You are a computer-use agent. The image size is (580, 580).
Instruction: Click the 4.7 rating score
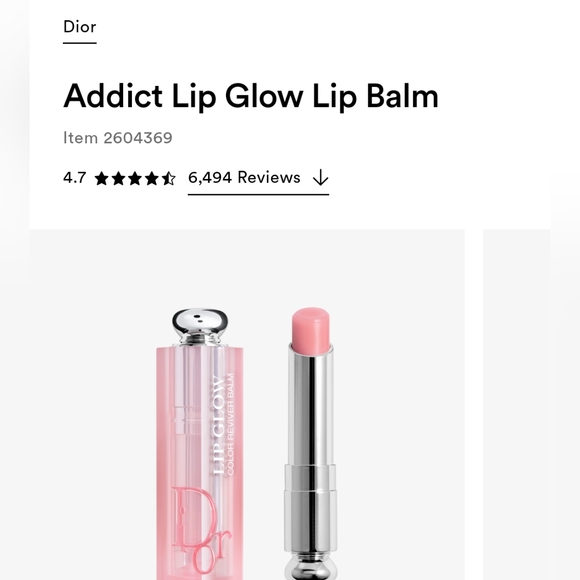point(74,178)
